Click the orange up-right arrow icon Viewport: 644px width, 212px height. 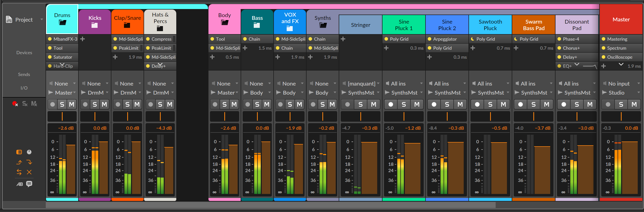pyautogui.click(x=19, y=162)
